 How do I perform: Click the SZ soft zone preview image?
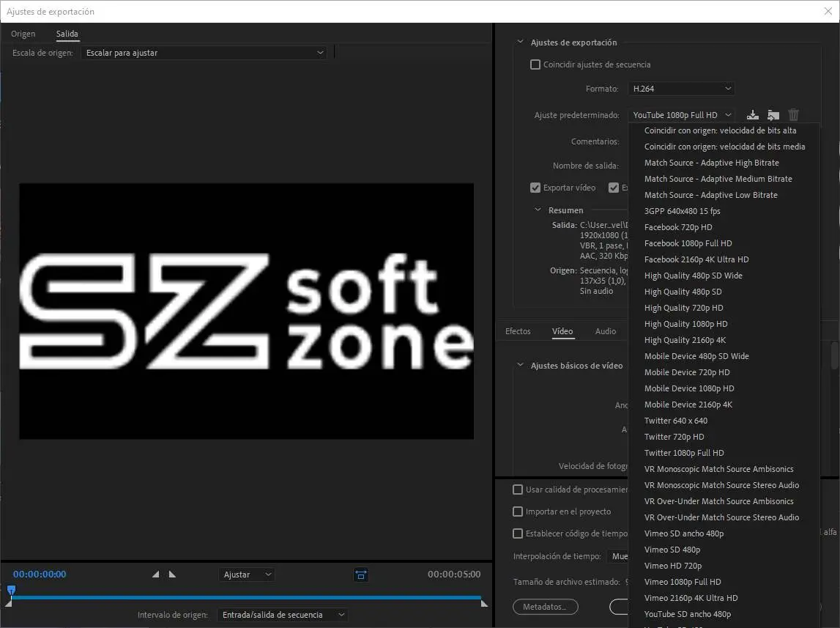coord(246,311)
